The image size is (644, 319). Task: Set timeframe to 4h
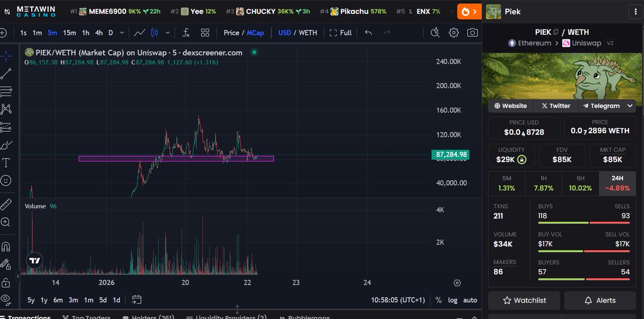pyautogui.click(x=99, y=33)
